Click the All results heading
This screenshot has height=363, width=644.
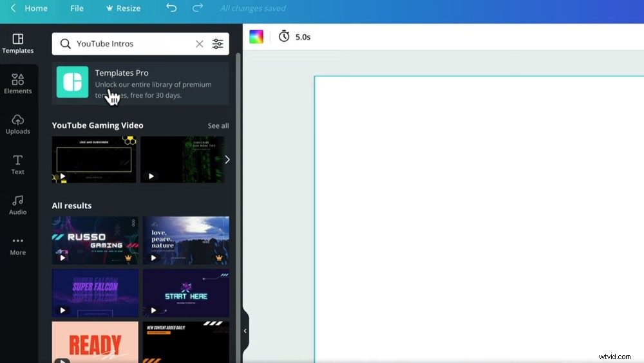point(71,206)
